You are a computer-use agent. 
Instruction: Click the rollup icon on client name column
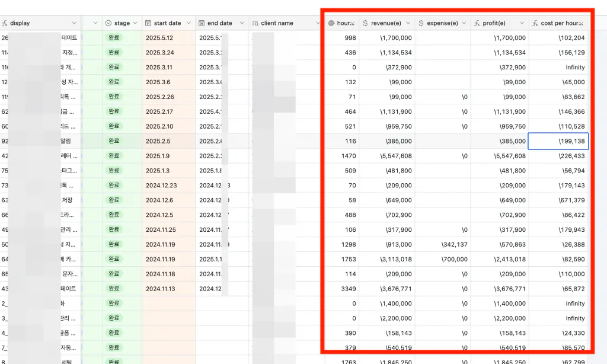point(254,23)
